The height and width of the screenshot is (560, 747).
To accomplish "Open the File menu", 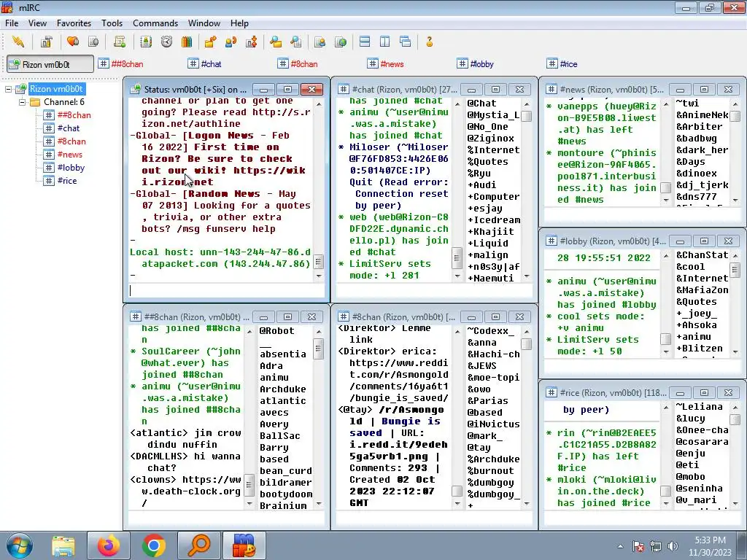I will click(12, 23).
